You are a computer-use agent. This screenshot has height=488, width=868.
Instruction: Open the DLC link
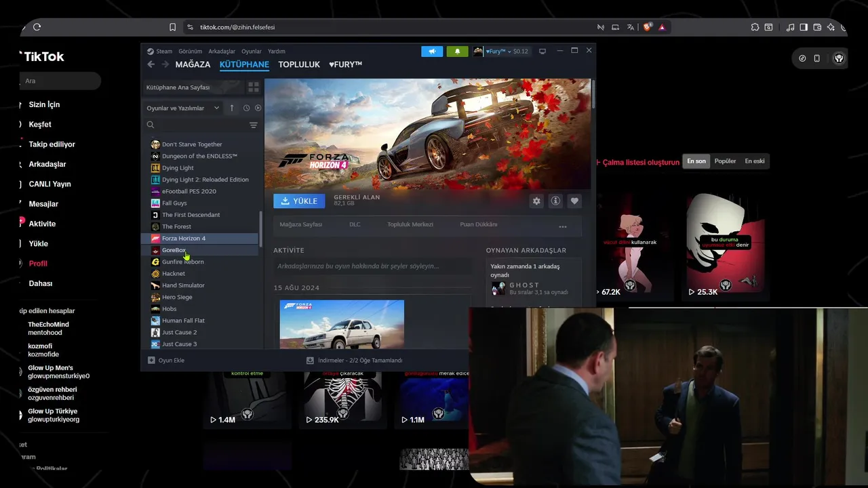tap(355, 224)
